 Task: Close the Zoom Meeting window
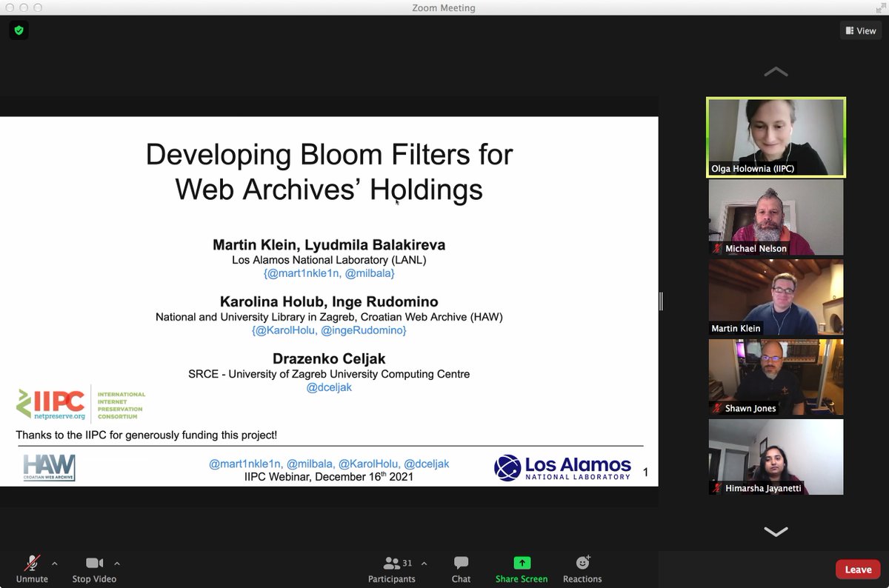point(10,8)
